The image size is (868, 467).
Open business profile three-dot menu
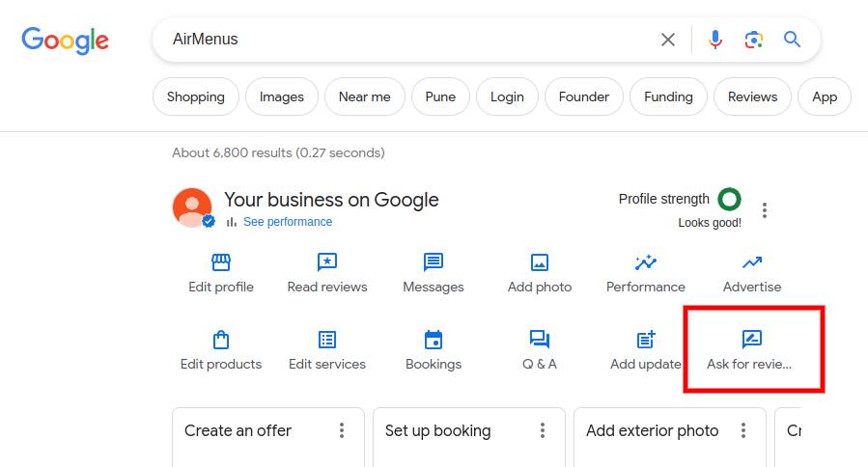coord(765,210)
